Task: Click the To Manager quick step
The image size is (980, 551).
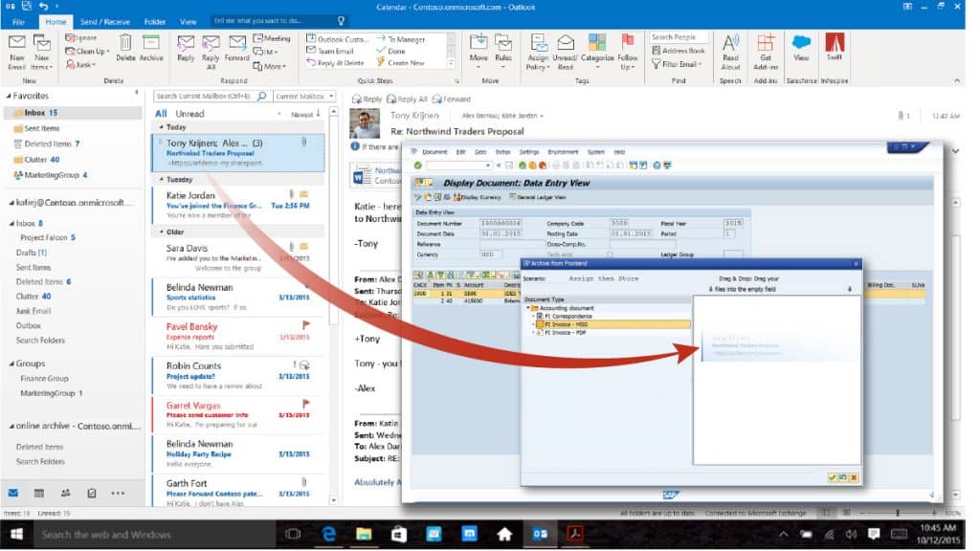Action: [x=401, y=39]
